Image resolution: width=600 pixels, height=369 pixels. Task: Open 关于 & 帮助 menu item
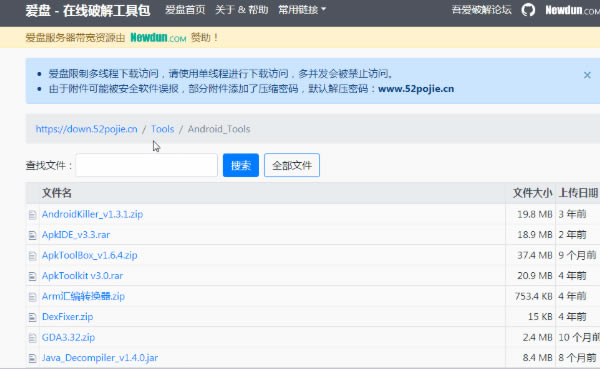click(x=241, y=10)
